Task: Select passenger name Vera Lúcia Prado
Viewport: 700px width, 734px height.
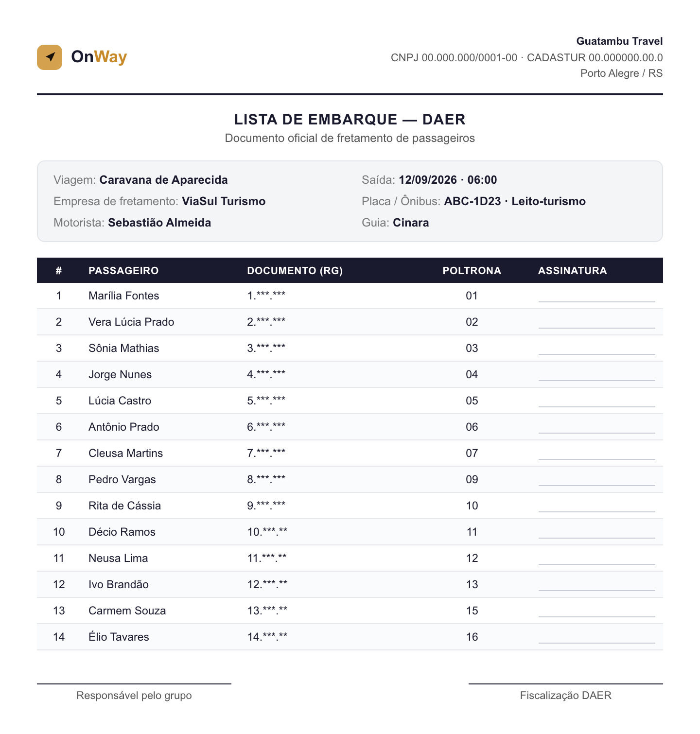Action: (131, 322)
